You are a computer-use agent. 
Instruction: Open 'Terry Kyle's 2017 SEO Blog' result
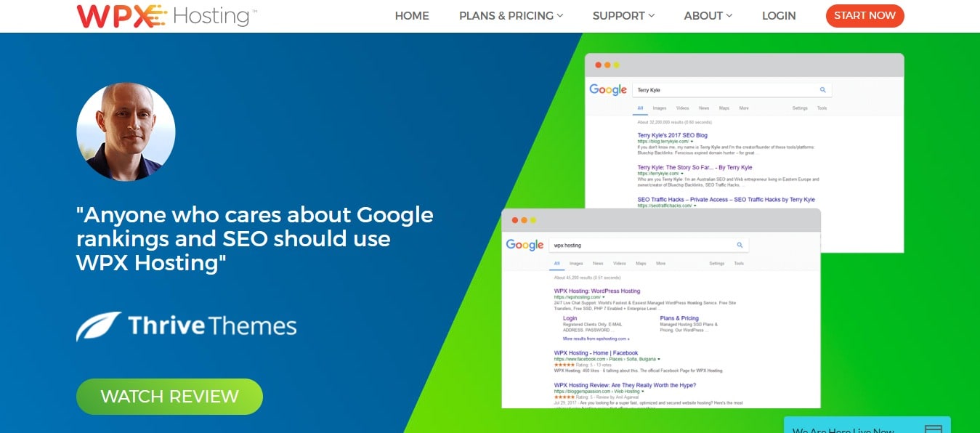672,135
